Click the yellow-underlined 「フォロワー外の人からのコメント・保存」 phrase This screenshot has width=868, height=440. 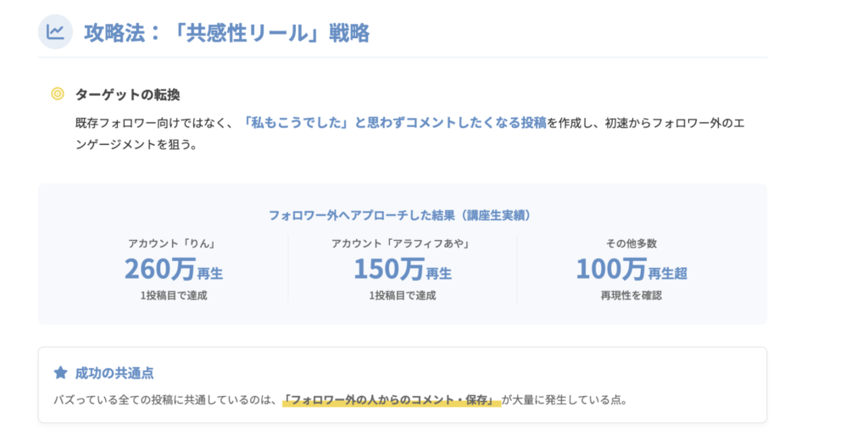pos(391,398)
